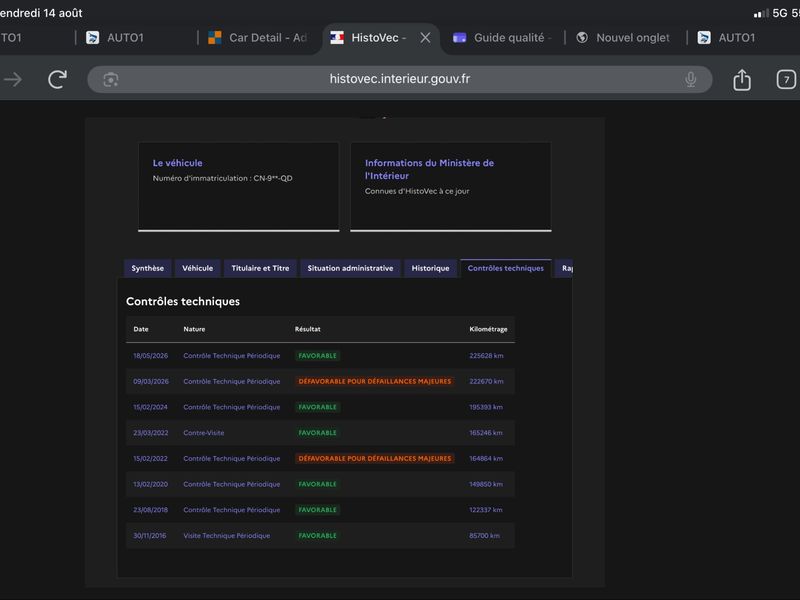Click Contrôle Technique Périodique in the 15/02/2024 row
Screen dimensions: 800x600
(x=232, y=407)
